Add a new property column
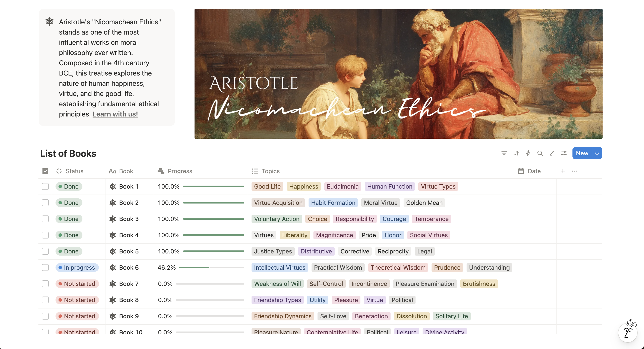 (x=563, y=171)
